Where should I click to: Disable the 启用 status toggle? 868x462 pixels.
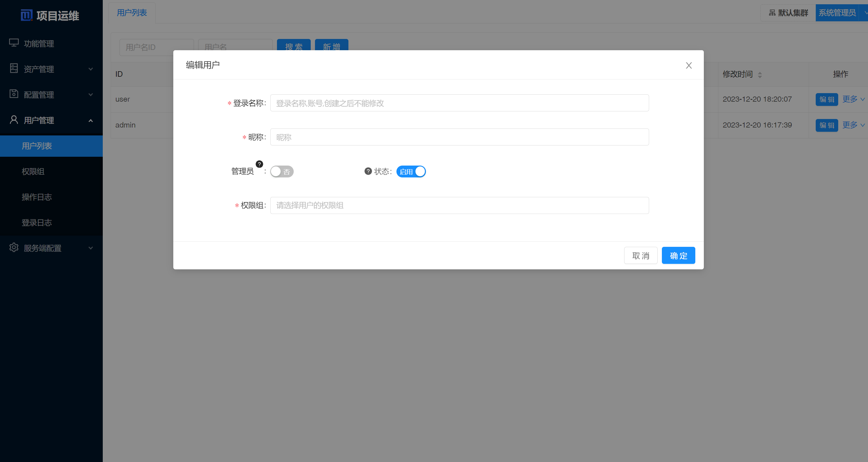click(x=411, y=171)
